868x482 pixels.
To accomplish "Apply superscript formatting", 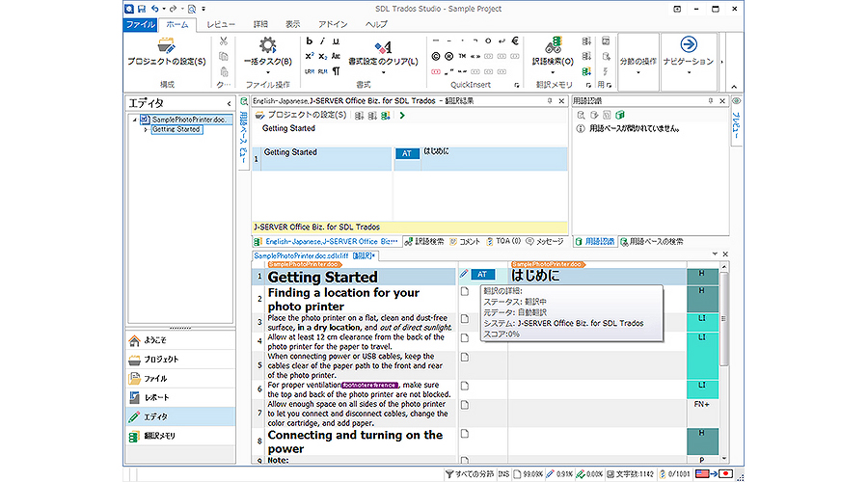I will (x=310, y=57).
